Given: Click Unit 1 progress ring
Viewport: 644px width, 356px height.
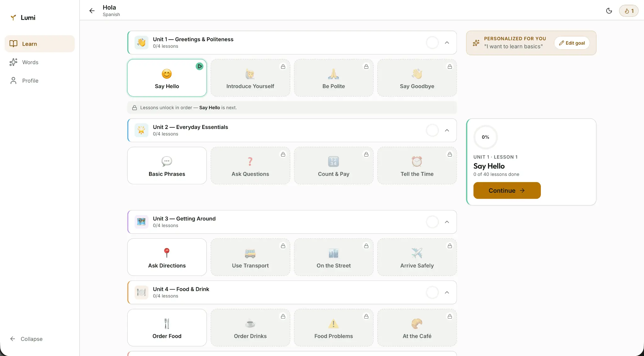Looking at the screenshot, I should click(432, 42).
